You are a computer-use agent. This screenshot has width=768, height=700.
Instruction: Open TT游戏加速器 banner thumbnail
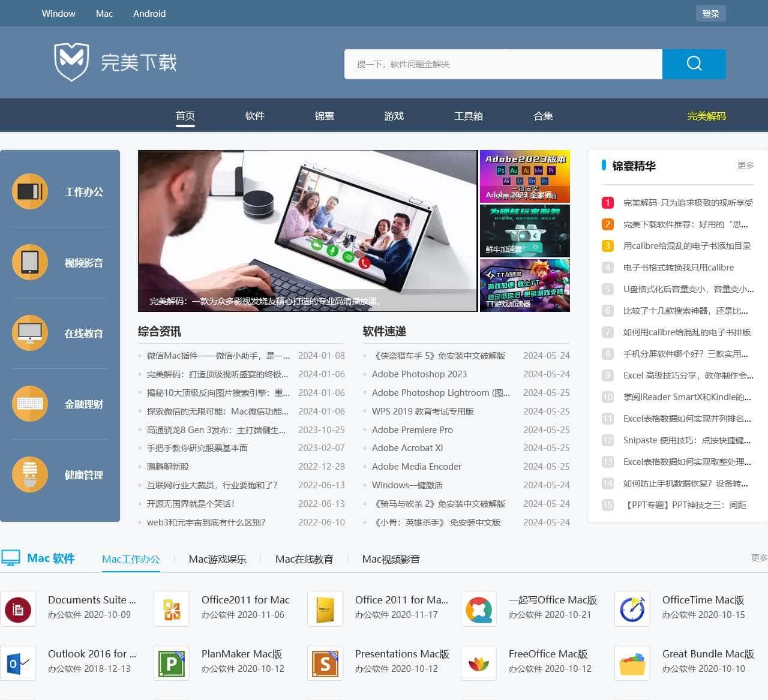tap(525, 286)
